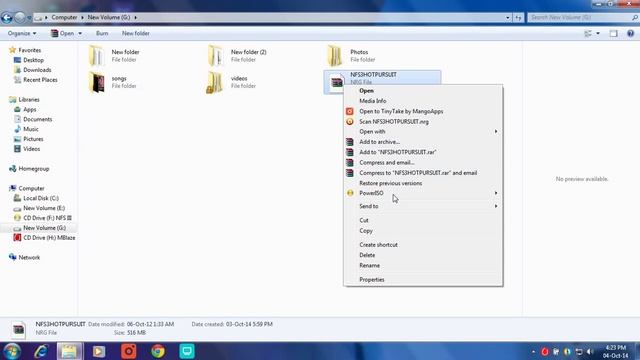
Task: Select the songs folder icon
Action: click(97, 82)
